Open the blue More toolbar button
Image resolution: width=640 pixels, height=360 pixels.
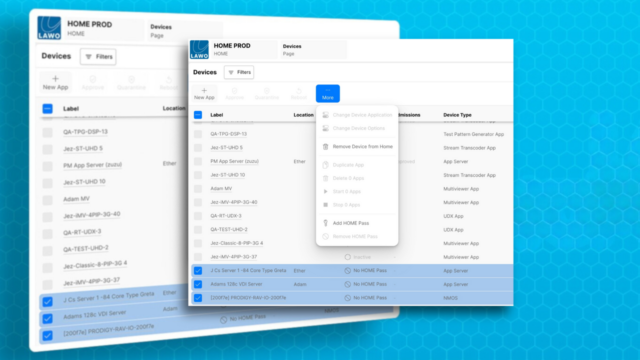point(328,93)
